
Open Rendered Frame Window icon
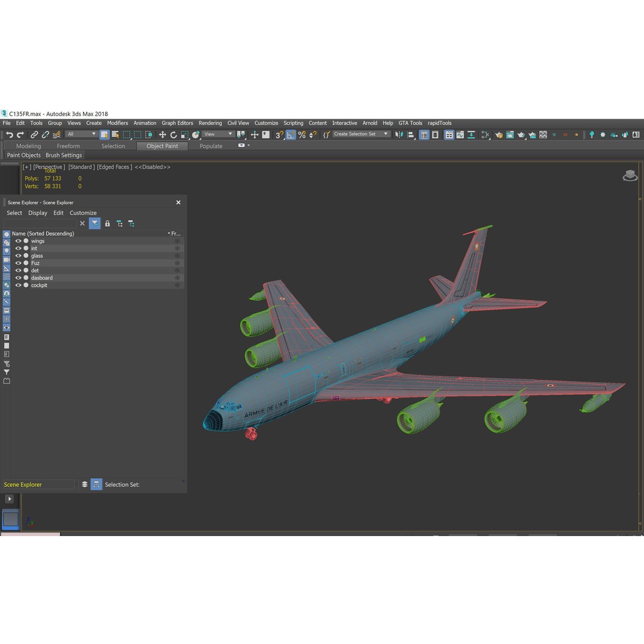[510, 134]
